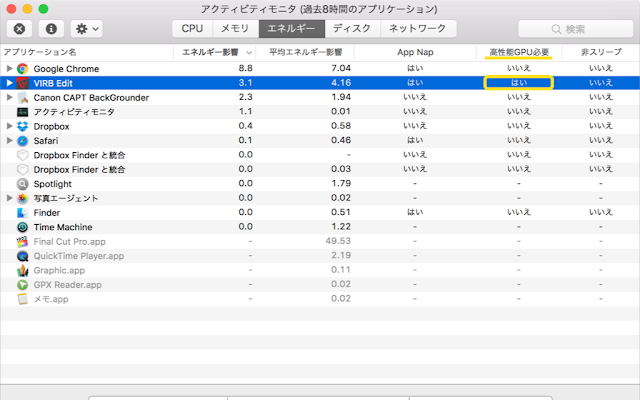Select the GPX Reader.app row name
The height and width of the screenshot is (400, 640).
[67, 285]
